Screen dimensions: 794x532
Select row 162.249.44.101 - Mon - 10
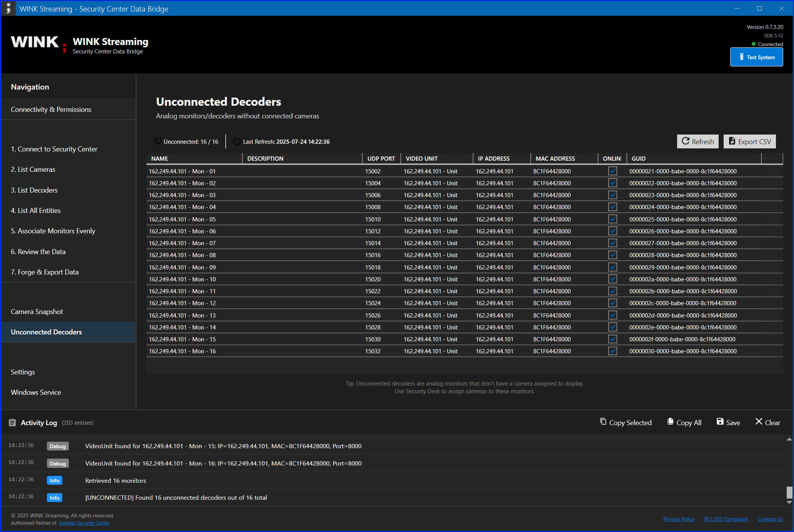[x=464, y=279]
